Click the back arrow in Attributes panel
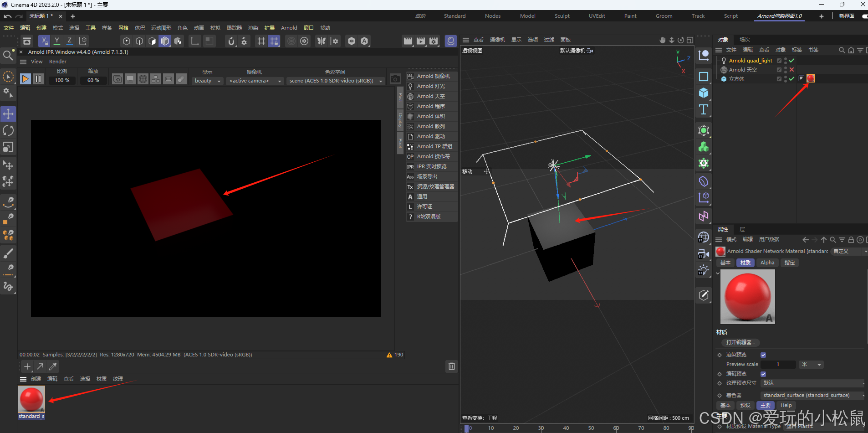Screen dimensions: 868x433 pos(806,240)
